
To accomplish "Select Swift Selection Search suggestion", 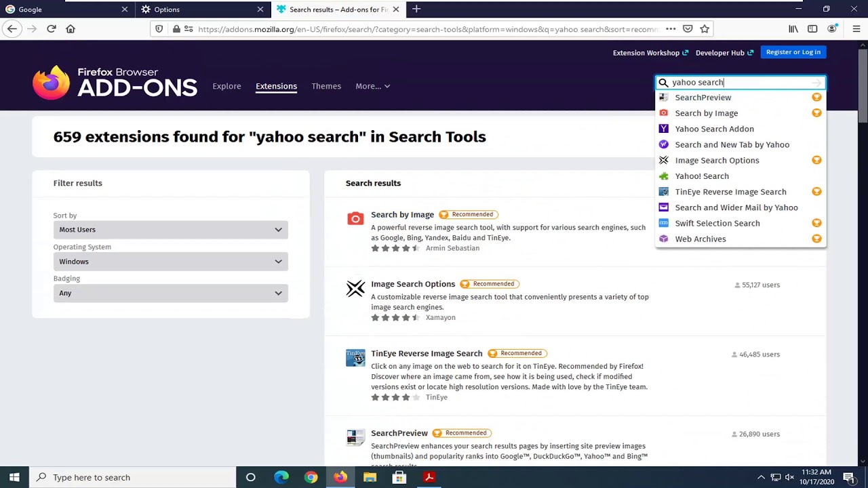I will [x=741, y=223].
